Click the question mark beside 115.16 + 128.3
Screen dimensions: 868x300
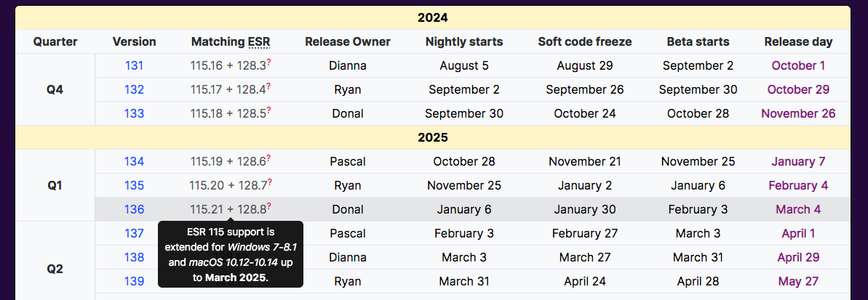(269, 62)
